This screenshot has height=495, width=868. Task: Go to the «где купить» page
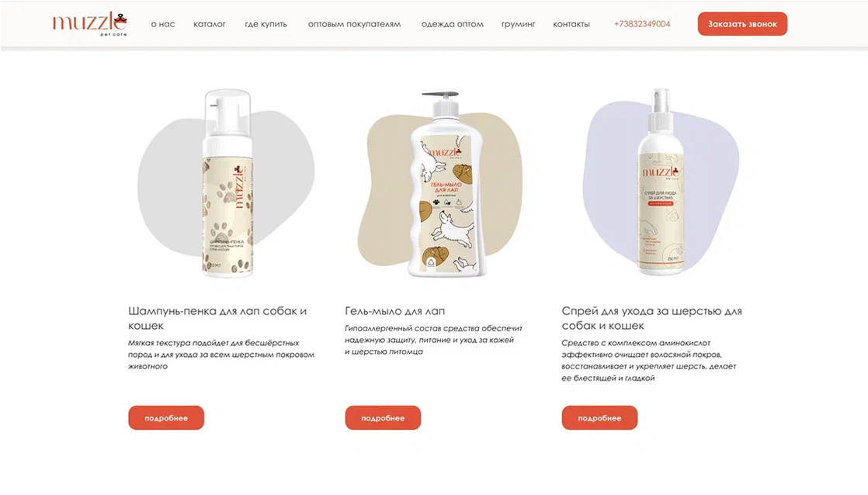[266, 24]
